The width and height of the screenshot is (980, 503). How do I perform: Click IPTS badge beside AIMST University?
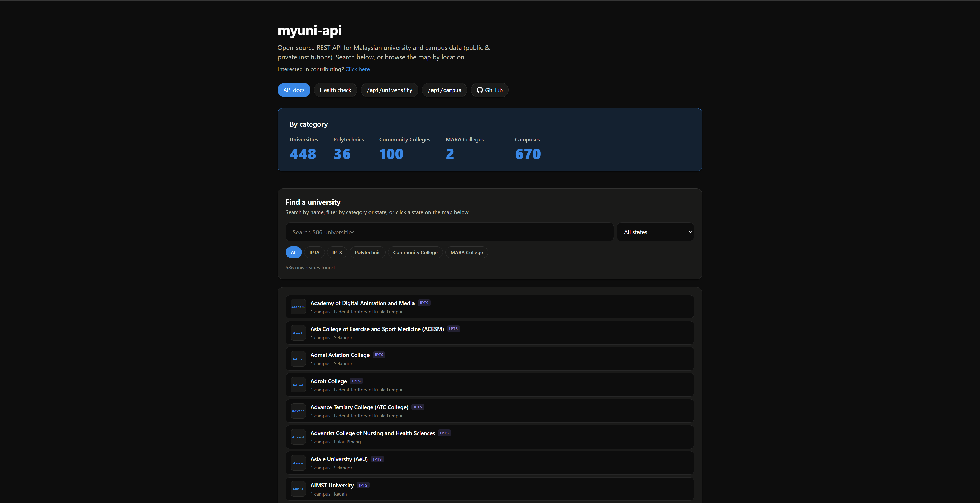coord(363,485)
